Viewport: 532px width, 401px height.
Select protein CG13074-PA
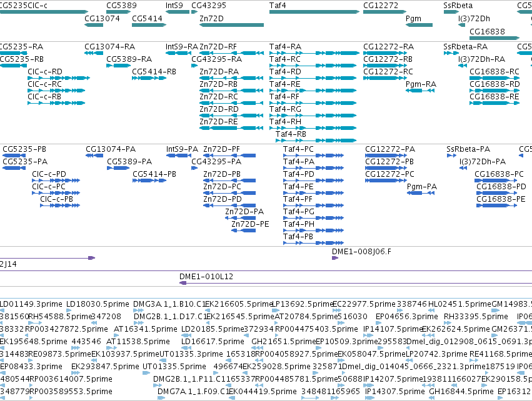point(110,149)
